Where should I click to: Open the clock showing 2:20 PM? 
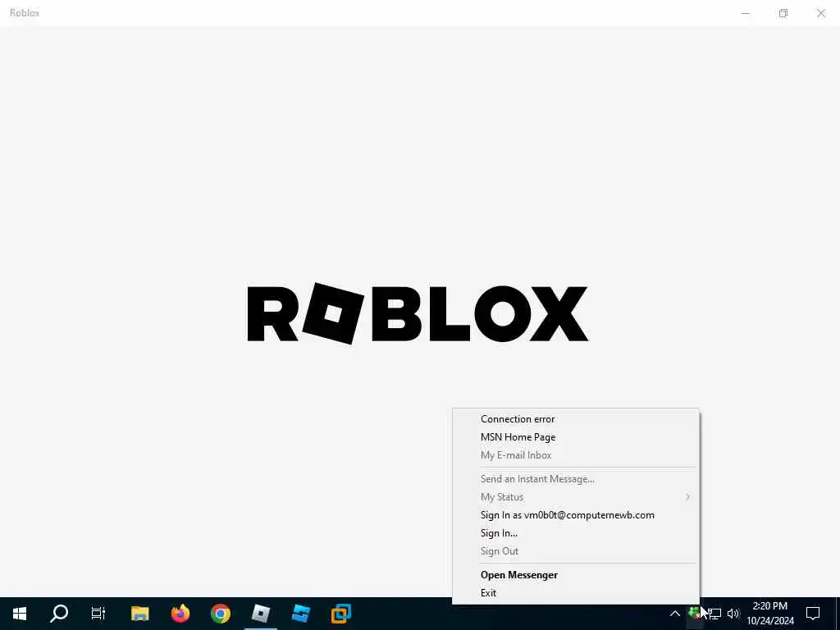pos(769,614)
